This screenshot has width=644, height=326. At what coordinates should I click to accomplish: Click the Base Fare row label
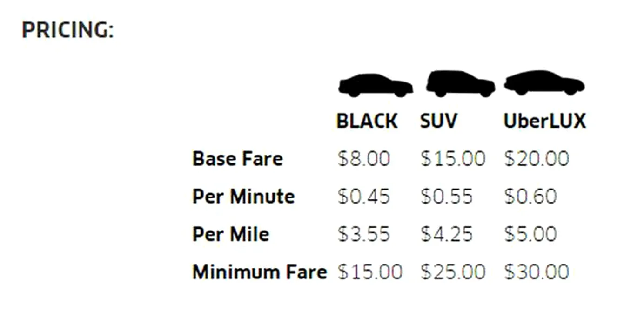point(237,159)
